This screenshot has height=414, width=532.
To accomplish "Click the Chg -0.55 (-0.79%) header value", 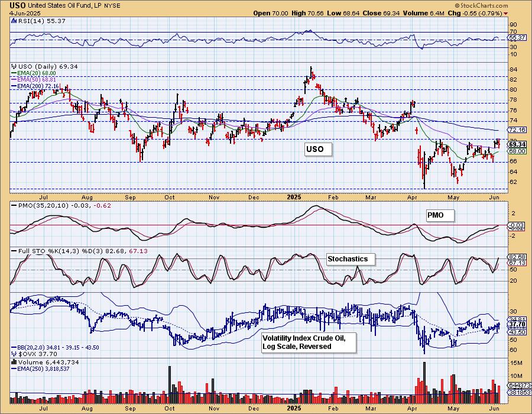I will [x=475, y=13].
